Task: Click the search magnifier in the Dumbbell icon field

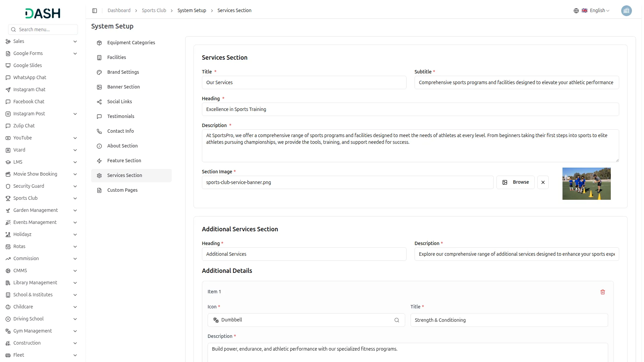Action: pyautogui.click(x=397, y=320)
